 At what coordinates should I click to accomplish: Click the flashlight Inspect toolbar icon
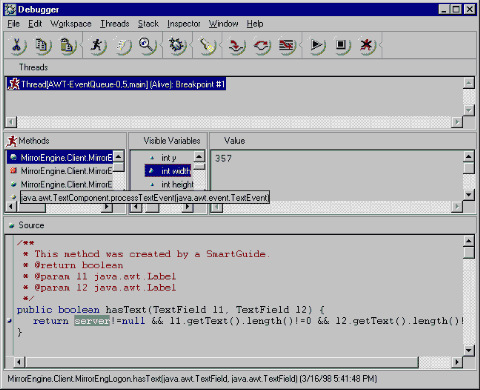207,45
